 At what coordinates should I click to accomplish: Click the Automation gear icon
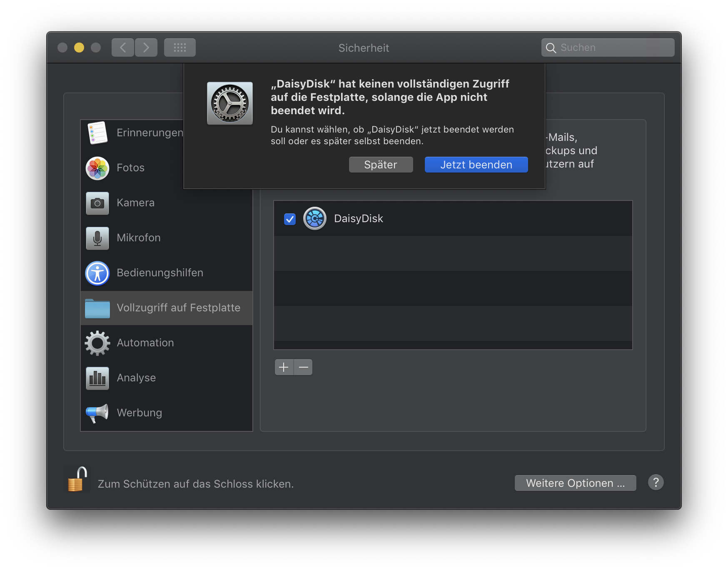click(97, 343)
